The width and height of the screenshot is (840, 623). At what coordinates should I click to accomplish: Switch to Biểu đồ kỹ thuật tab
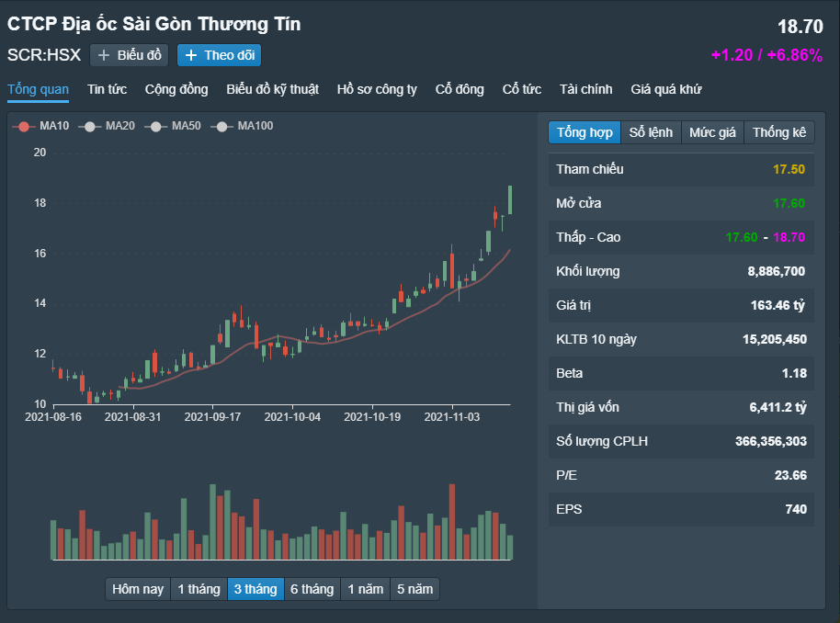point(272,89)
